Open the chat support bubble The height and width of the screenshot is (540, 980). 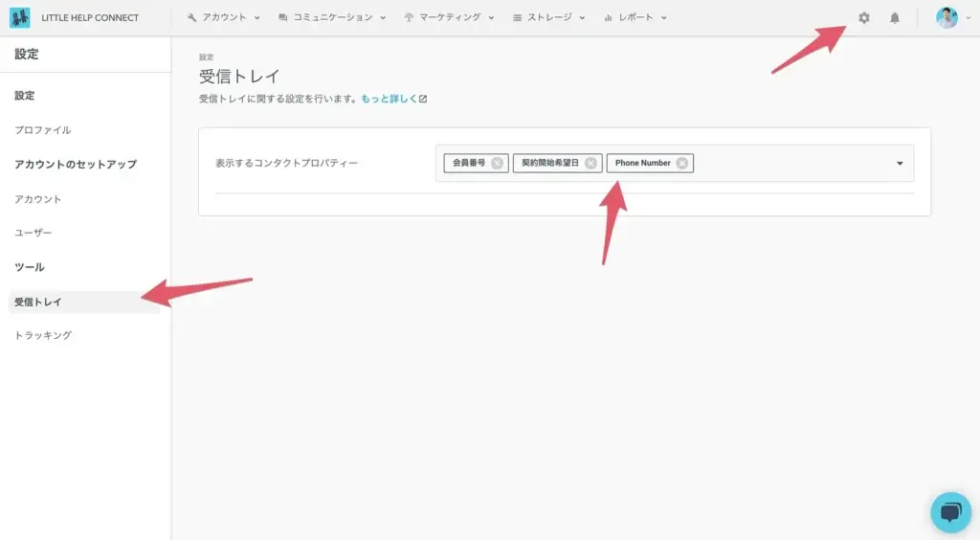[x=950, y=512]
